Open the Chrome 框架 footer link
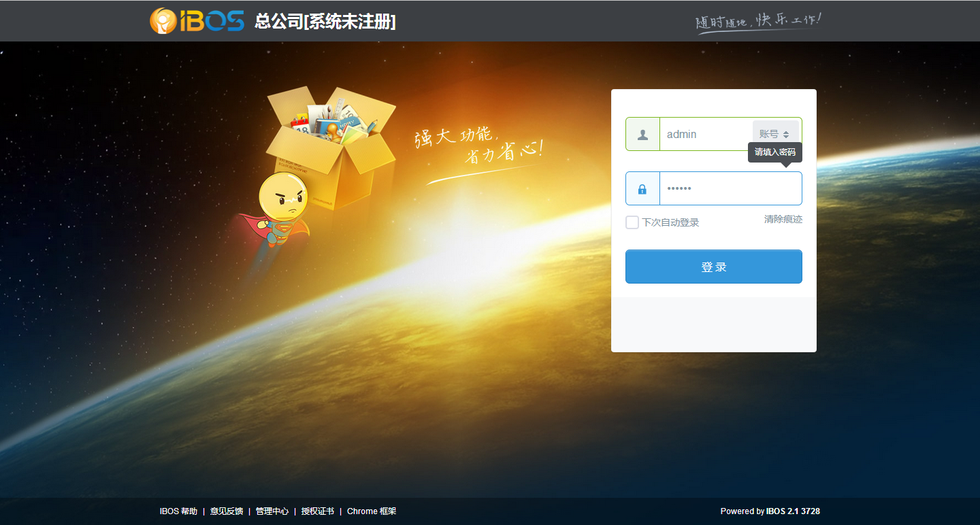This screenshot has width=980, height=525. (372, 511)
